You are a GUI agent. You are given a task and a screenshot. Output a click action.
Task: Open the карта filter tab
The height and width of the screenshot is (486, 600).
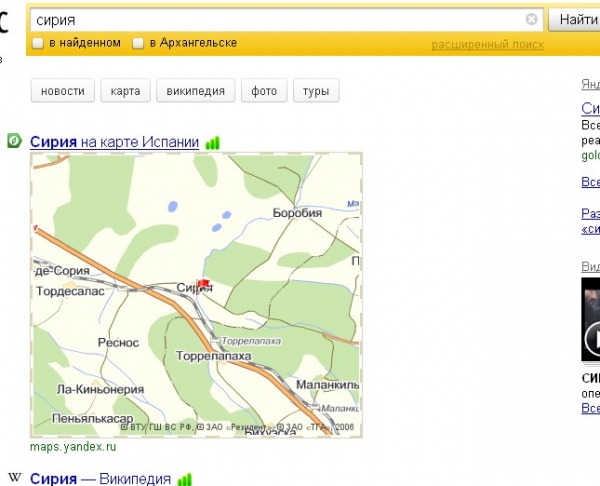126,91
